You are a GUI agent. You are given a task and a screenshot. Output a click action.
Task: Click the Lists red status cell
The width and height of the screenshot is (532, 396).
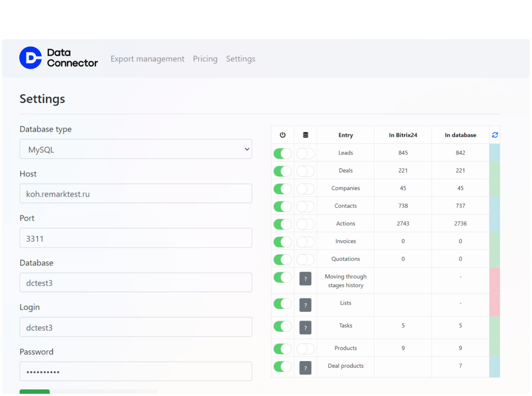click(x=495, y=305)
